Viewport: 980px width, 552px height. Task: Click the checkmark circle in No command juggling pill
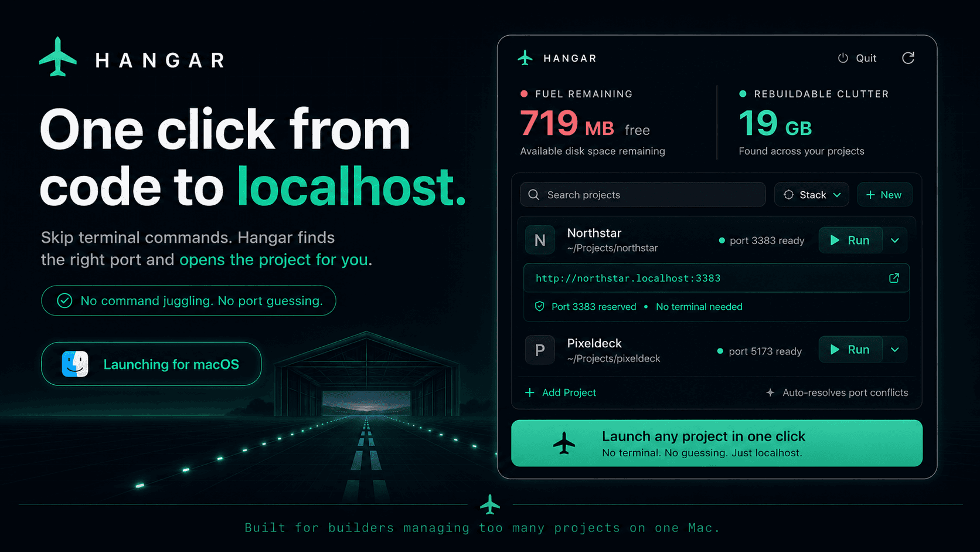click(64, 301)
